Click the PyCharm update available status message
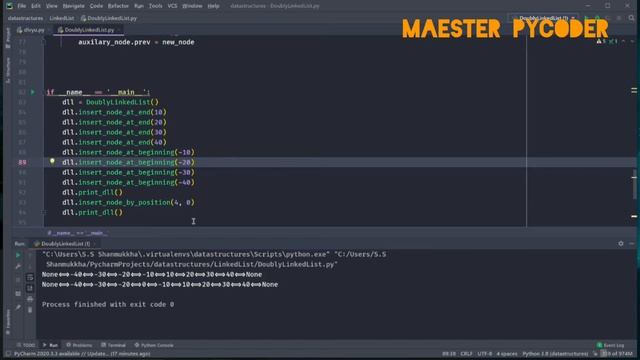Image resolution: width=640 pixels, height=360 pixels. tap(82, 354)
